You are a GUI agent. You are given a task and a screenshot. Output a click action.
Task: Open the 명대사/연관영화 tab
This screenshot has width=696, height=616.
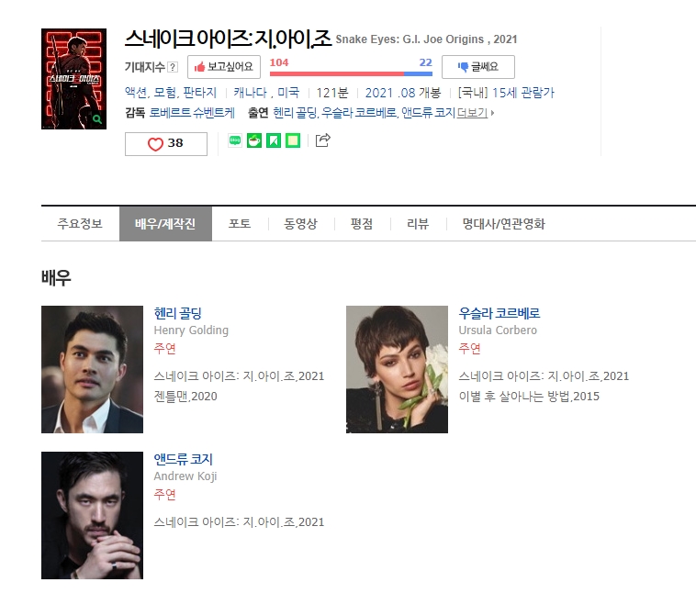pos(503,224)
